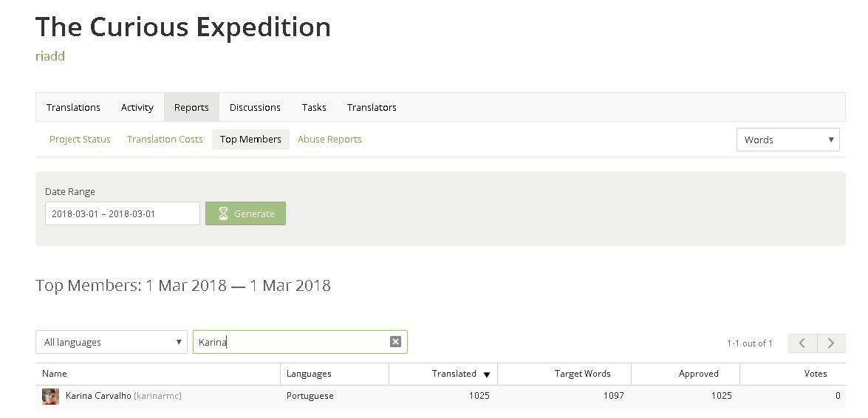Select the Discussions tab
Image resolution: width=868 pixels, height=418 pixels.
(x=255, y=107)
